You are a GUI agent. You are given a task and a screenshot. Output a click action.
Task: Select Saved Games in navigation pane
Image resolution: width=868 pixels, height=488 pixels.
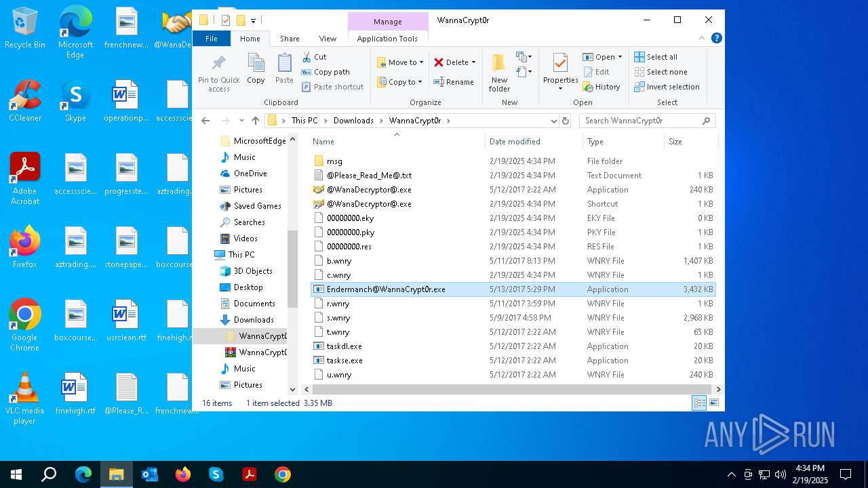click(257, 206)
